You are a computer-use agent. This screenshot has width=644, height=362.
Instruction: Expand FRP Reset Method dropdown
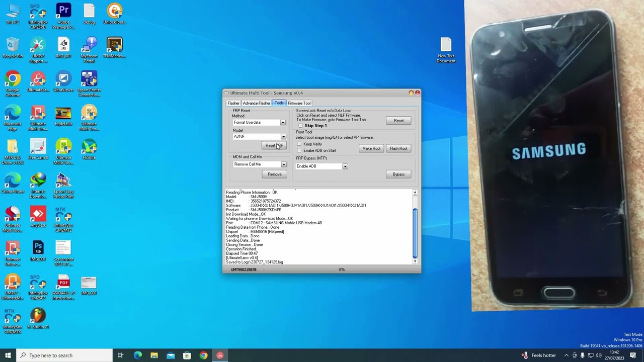pyautogui.click(x=283, y=122)
